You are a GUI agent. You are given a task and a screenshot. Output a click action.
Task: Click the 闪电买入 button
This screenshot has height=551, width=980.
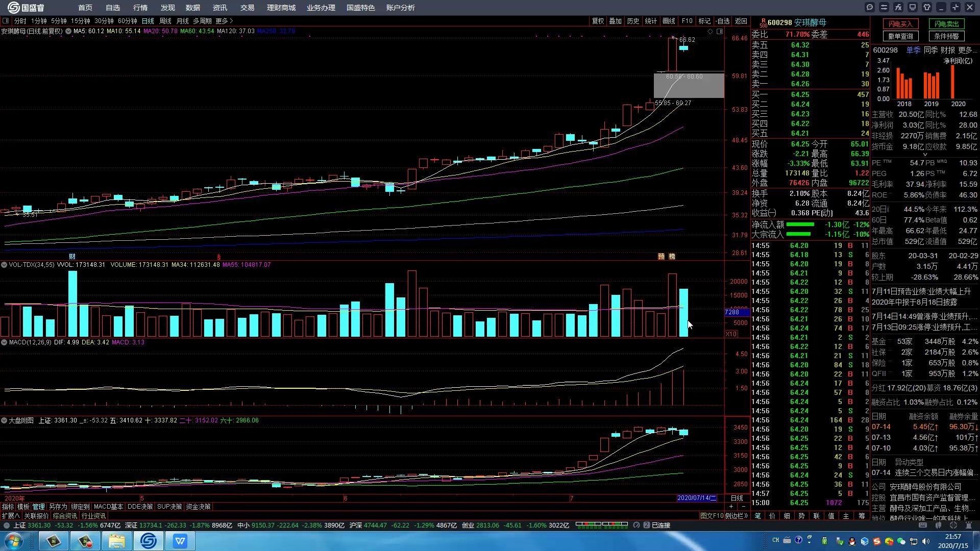[x=901, y=24]
